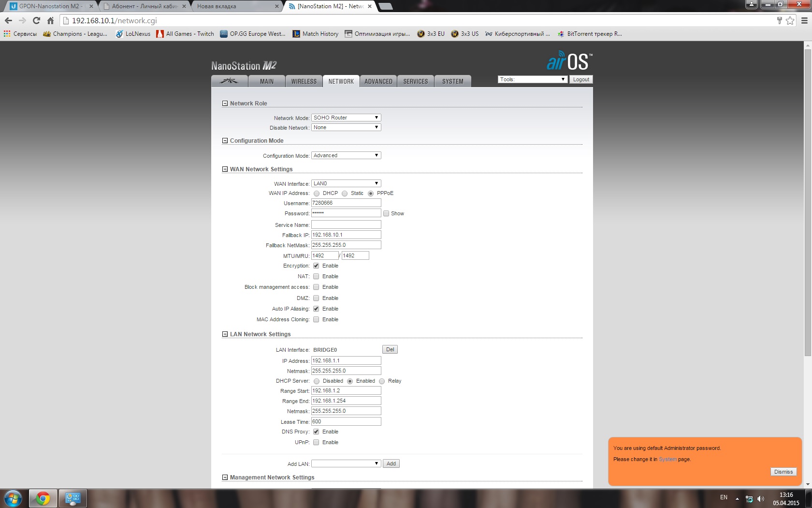Screen dimensions: 812x508
Task: Check the Show password box
Action: 386,213
